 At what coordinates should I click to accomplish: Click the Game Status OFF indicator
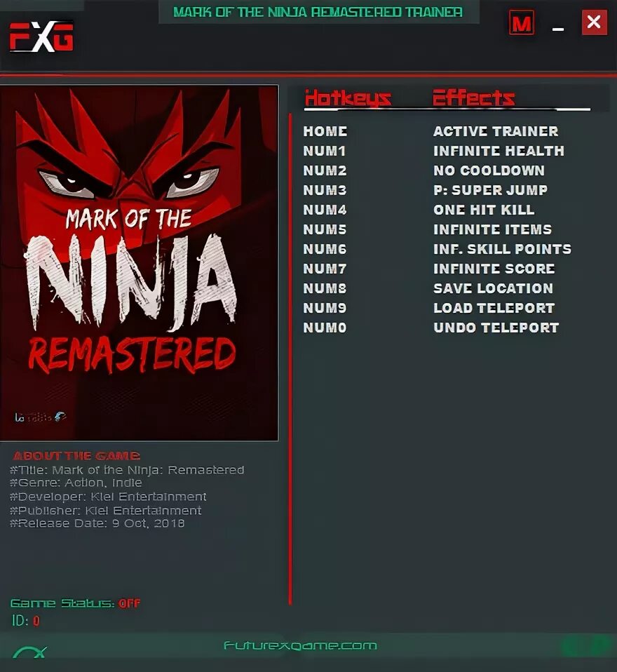(x=130, y=603)
